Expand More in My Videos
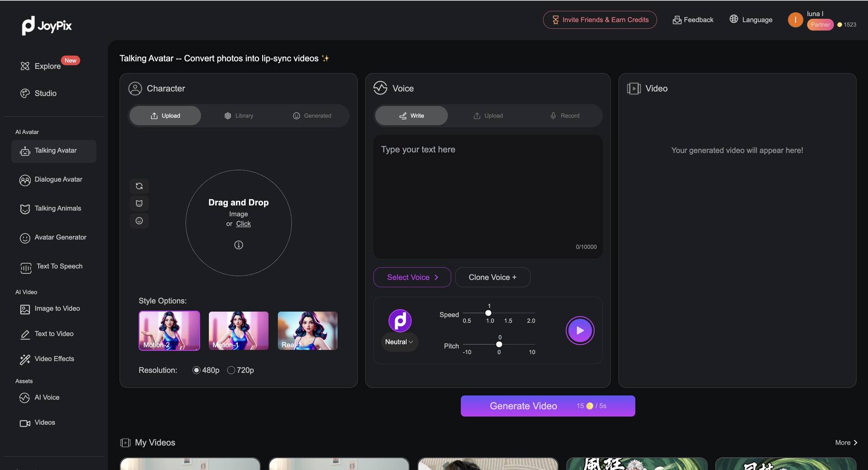Screen dimensions: 868x470 pyautogui.click(x=845, y=442)
